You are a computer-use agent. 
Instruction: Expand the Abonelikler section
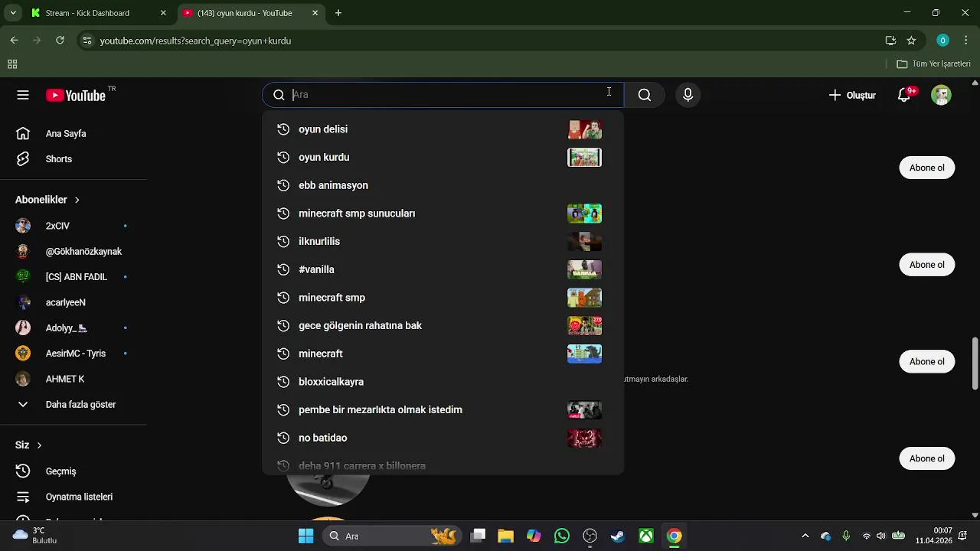pyautogui.click(x=47, y=200)
